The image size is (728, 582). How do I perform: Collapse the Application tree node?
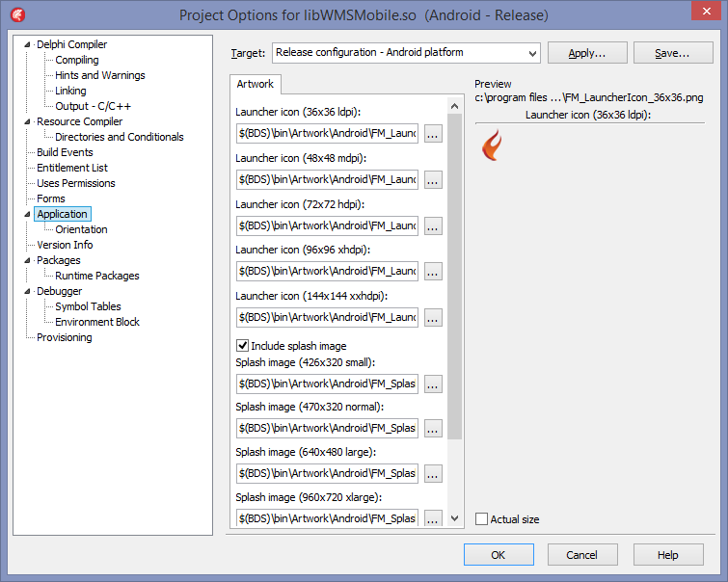pos(27,214)
